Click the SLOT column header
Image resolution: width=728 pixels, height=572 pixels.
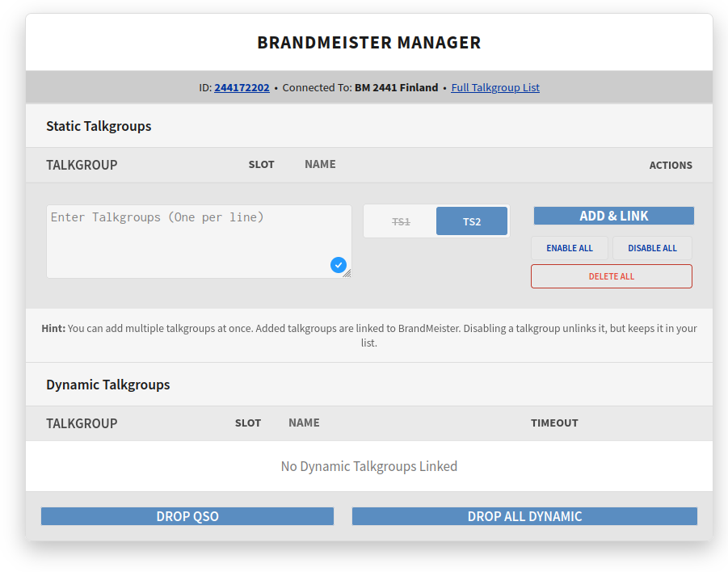[261, 164]
